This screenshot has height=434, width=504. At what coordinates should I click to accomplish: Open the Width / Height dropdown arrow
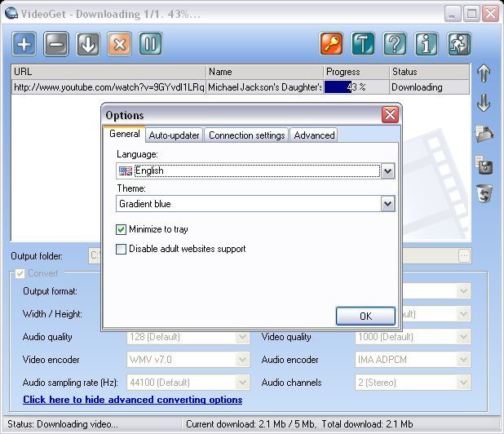(x=463, y=314)
